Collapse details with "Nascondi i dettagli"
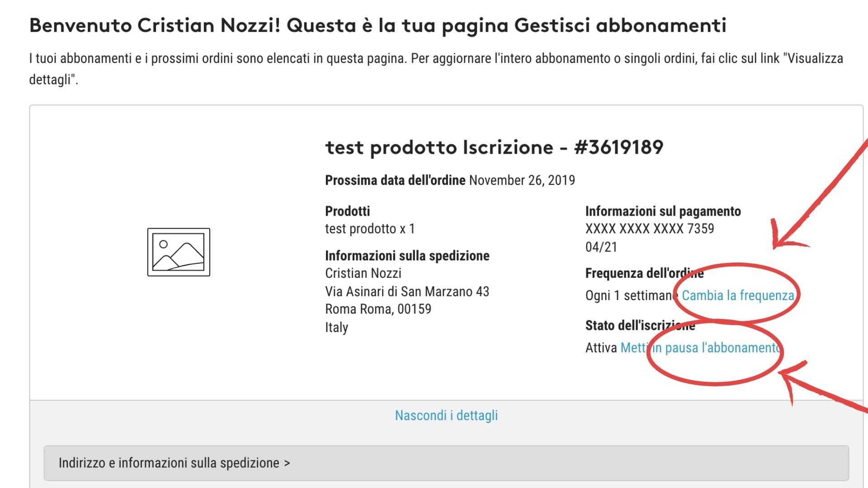Screen dimensions: 868x488 [x=446, y=415]
